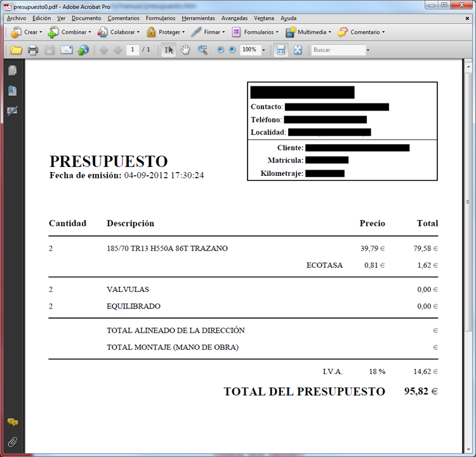Open the Crear dropdown menu
The height and width of the screenshot is (457, 476).
(26, 32)
